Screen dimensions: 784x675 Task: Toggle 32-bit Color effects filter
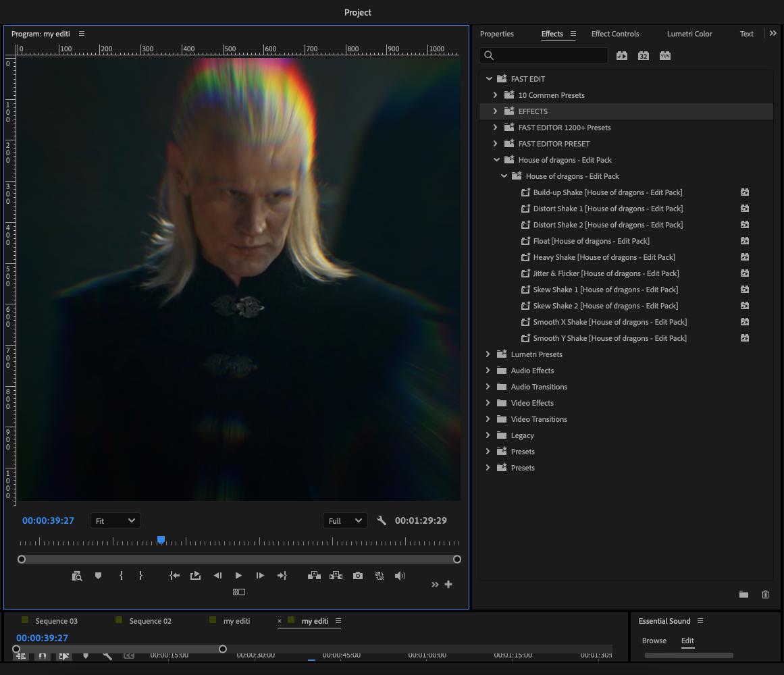click(x=644, y=55)
